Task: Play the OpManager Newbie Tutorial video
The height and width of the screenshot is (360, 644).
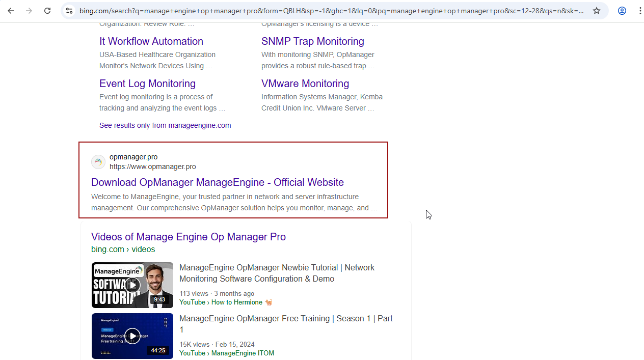Action: point(132,285)
